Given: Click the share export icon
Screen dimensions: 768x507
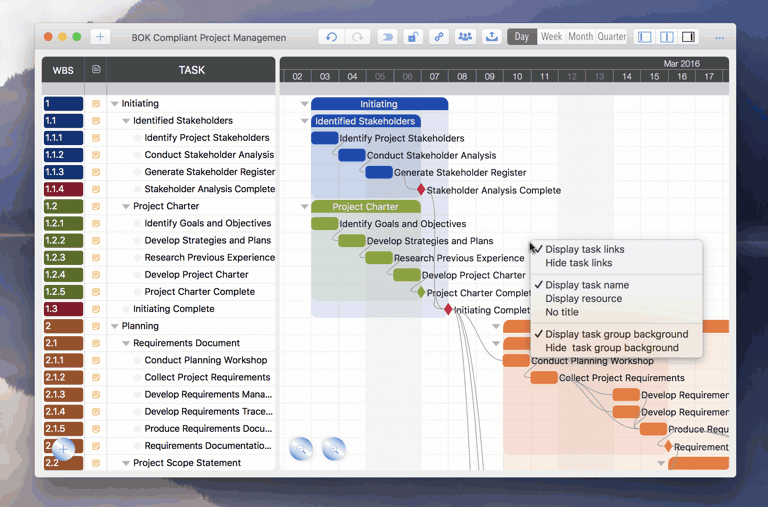Looking at the screenshot, I should click(491, 37).
